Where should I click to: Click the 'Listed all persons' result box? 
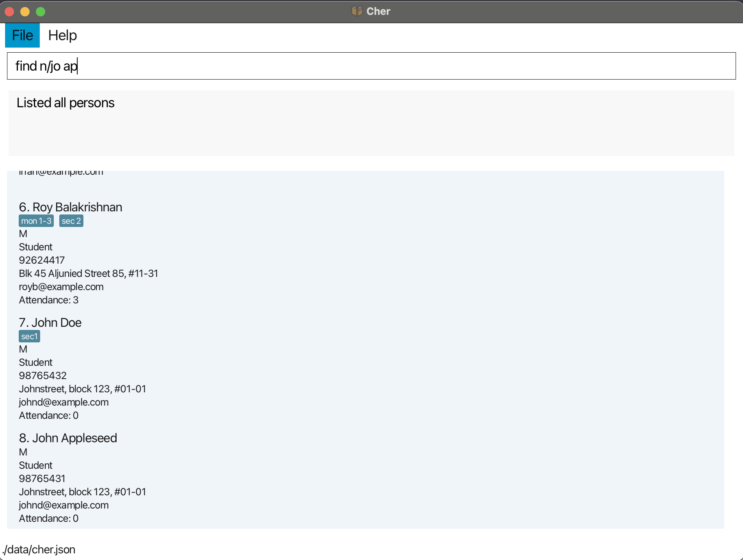(371, 123)
